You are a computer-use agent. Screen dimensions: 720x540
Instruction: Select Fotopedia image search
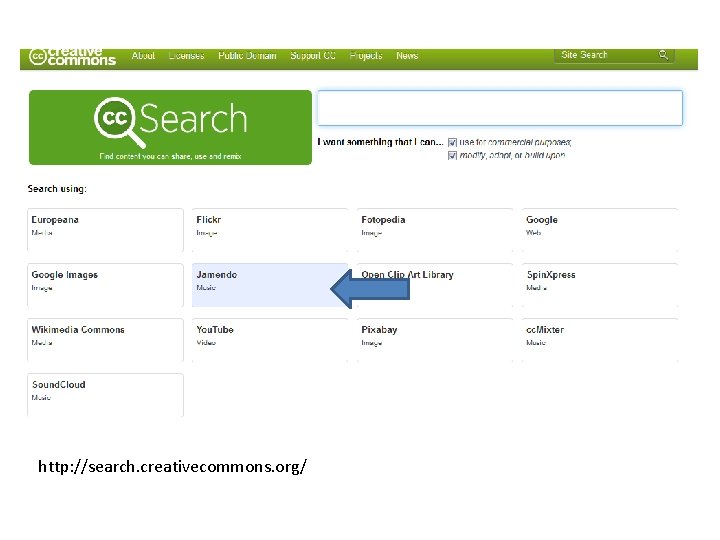click(435, 230)
